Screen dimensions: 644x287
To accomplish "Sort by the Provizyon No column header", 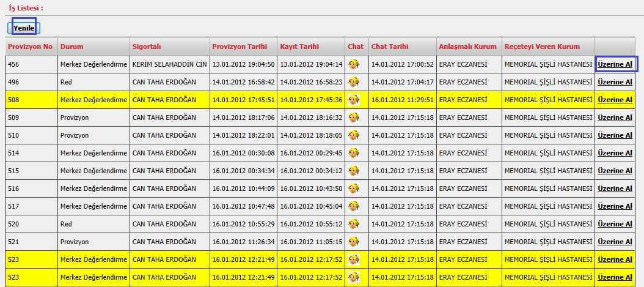I will [30, 47].
